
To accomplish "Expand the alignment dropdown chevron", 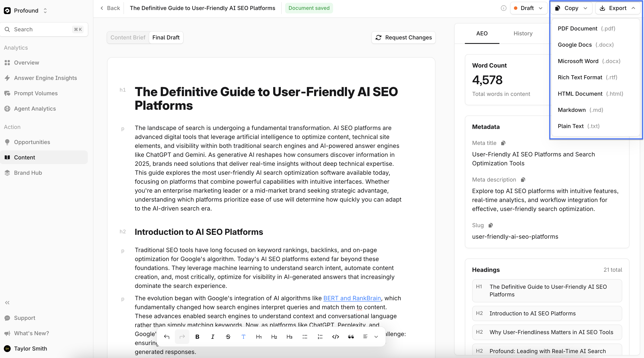I will click(x=376, y=337).
